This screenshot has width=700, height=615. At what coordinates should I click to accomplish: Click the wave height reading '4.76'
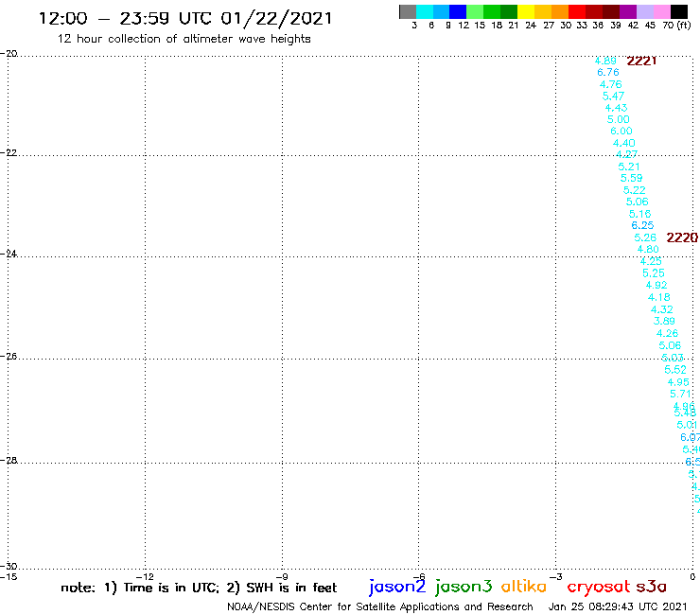point(611,84)
